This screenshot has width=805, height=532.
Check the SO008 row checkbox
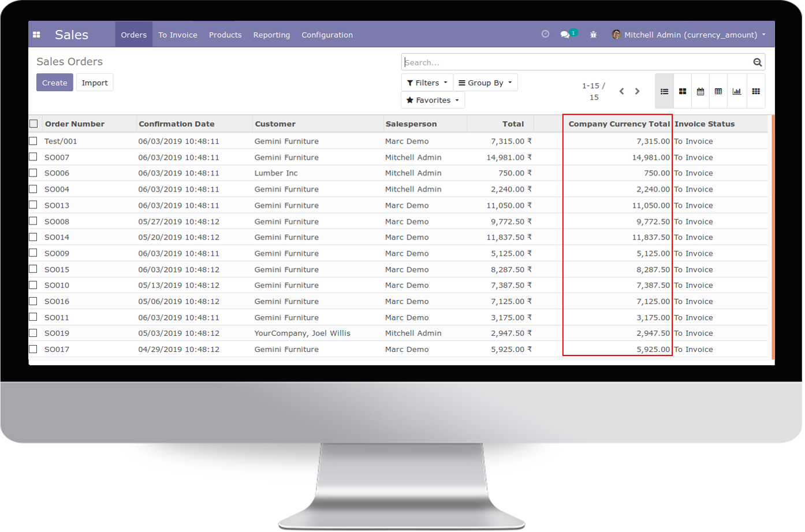click(x=33, y=221)
